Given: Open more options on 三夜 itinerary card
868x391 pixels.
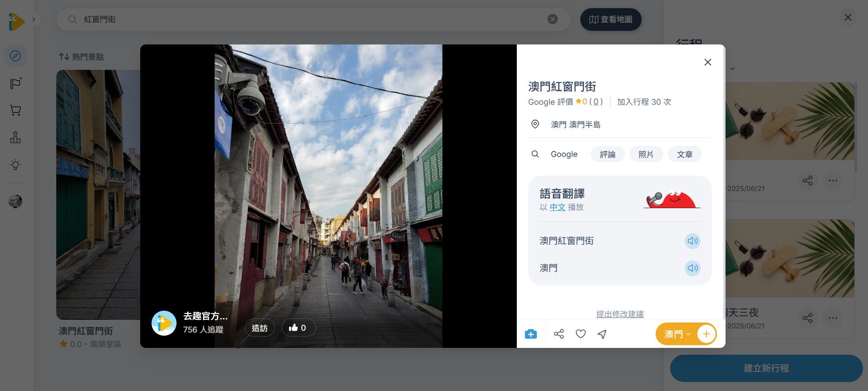Looking at the screenshot, I should (x=833, y=318).
